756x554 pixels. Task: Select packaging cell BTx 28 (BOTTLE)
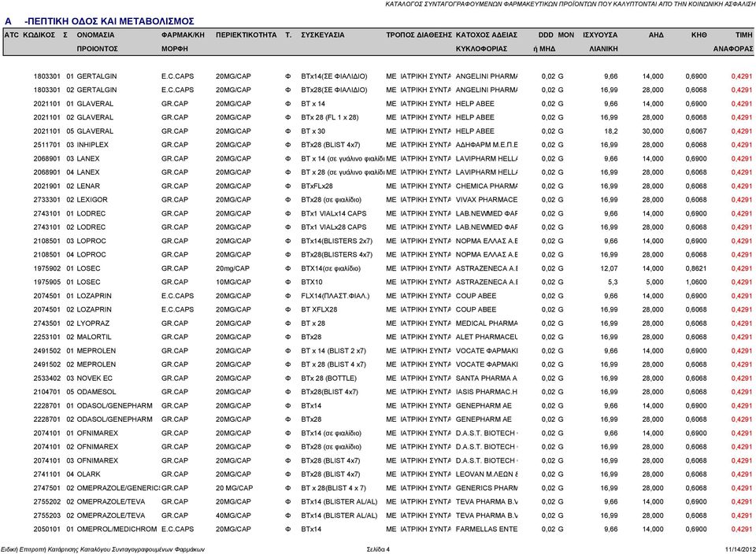pyautogui.click(x=329, y=379)
